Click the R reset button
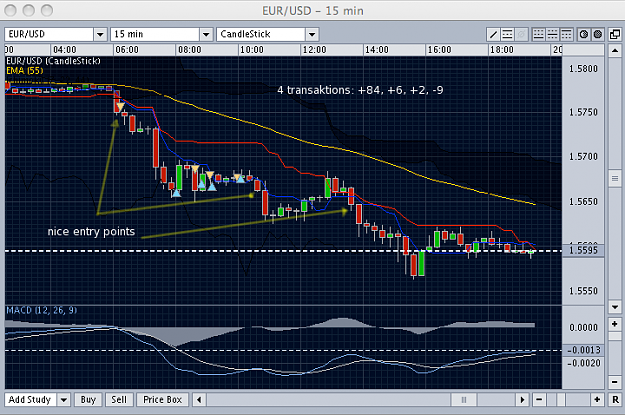Screen dimensions: 625x415 (615, 399)
